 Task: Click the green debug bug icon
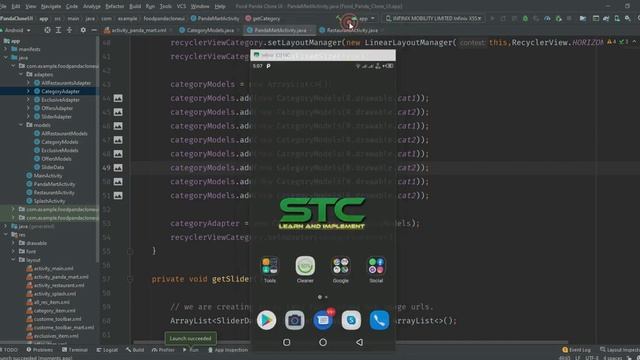pos(525,18)
